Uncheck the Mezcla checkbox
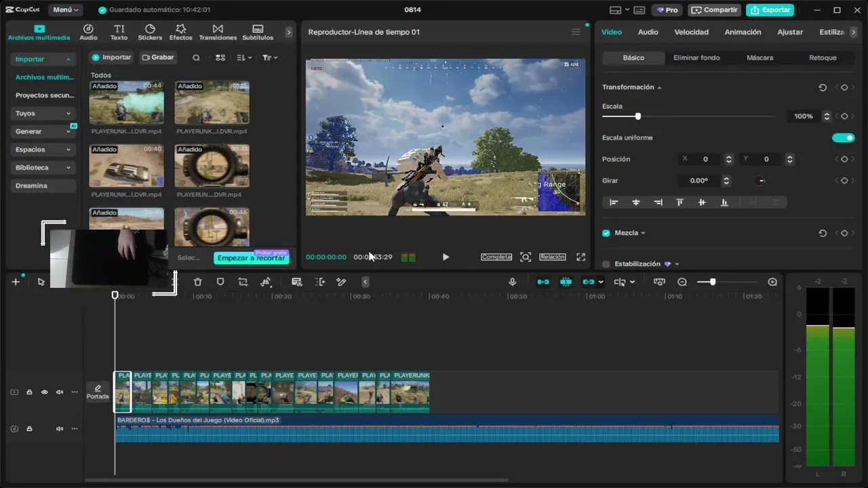Viewport: 868px width, 488px height. point(606,233)
